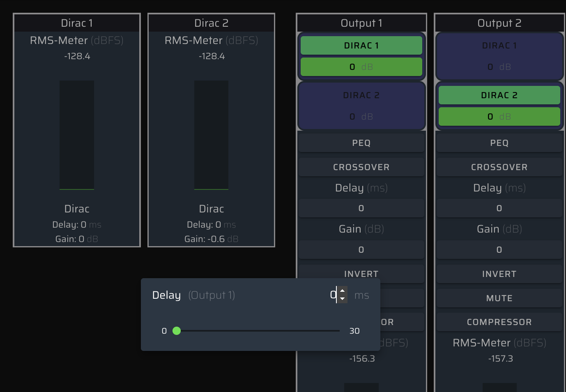Click 'Gain: 0 dB' in Dirac 1

coord(77,239)
